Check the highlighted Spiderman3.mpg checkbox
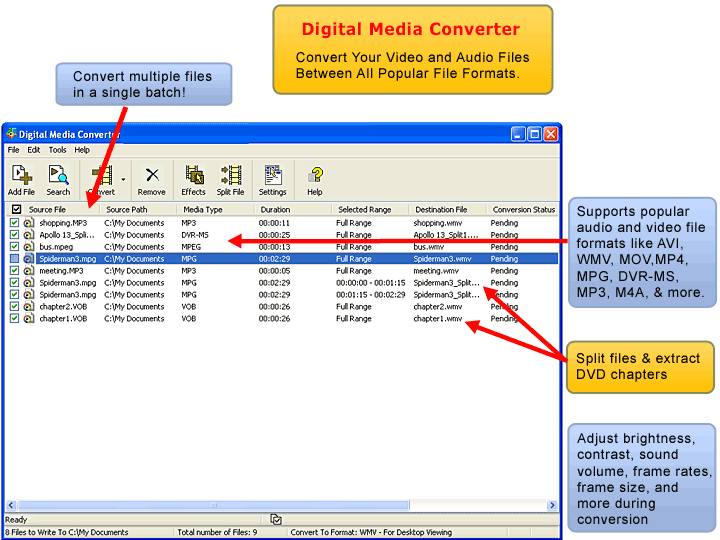720x540 pixels. click(x=14, y=259)
